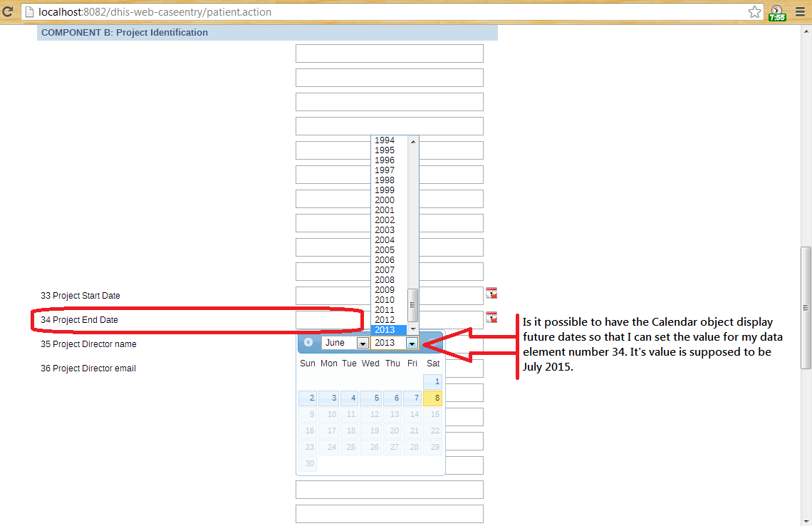
Task: Select today's date June 8
Action: [432, 398]
